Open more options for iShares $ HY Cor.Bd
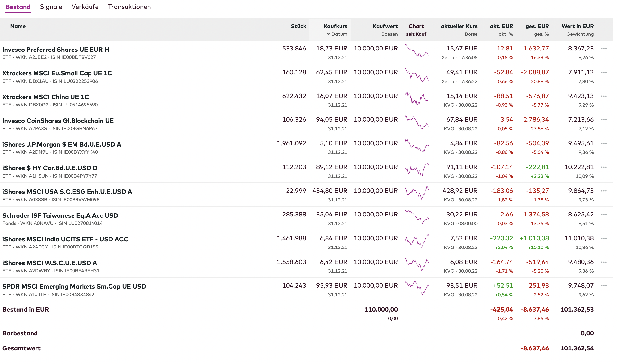 click(604, 167)
